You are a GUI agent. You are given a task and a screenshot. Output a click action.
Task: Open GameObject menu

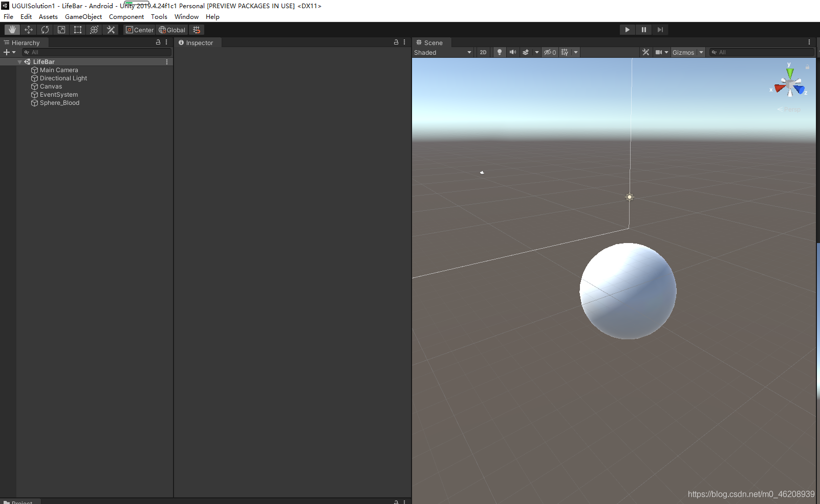tap(83, 16)
